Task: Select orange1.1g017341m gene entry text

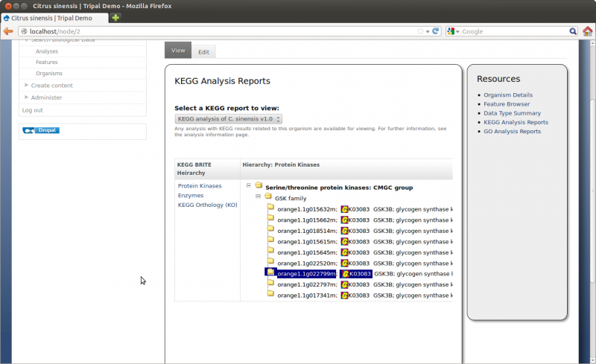Action: click(307, 296)
